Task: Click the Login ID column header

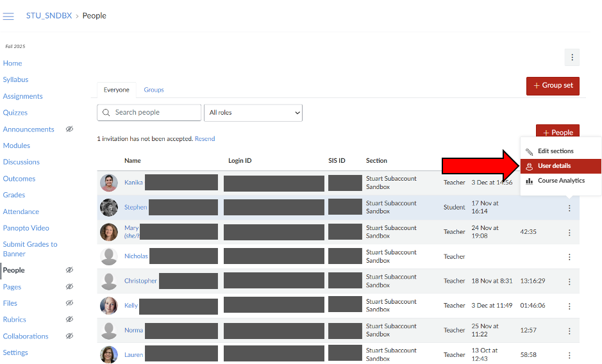Action: pos(240,160)
